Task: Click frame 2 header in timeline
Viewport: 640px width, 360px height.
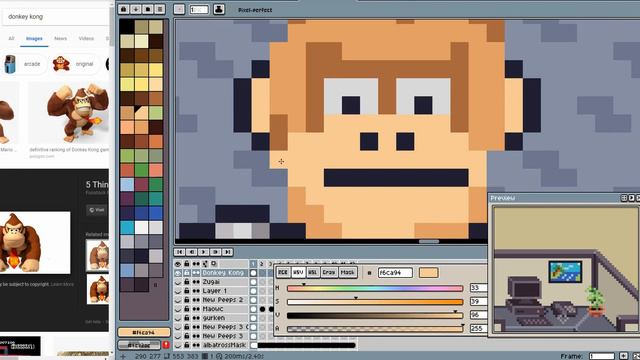Action: coord(262,264)
